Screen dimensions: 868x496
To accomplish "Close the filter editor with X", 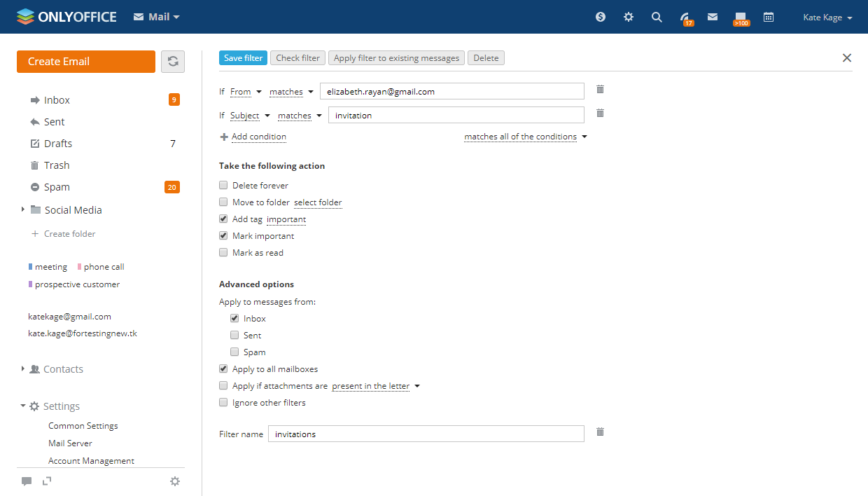I will click(x=847, y=58).
